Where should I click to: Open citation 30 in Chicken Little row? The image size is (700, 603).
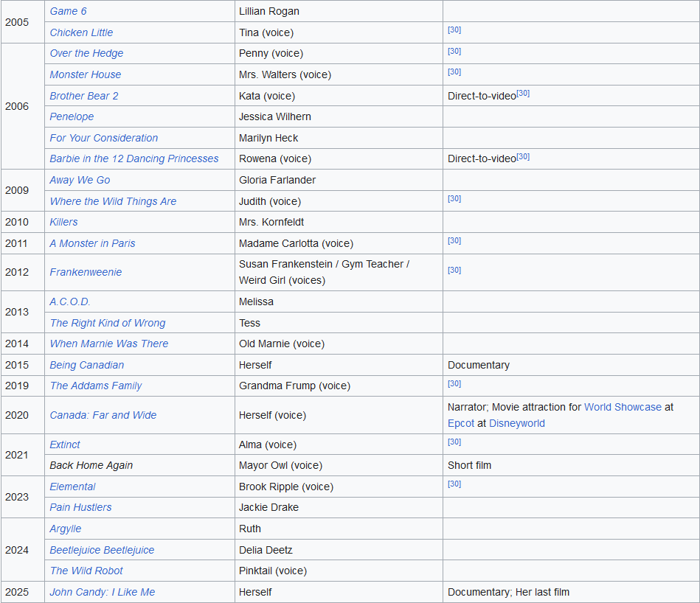[x=454, y=30]
